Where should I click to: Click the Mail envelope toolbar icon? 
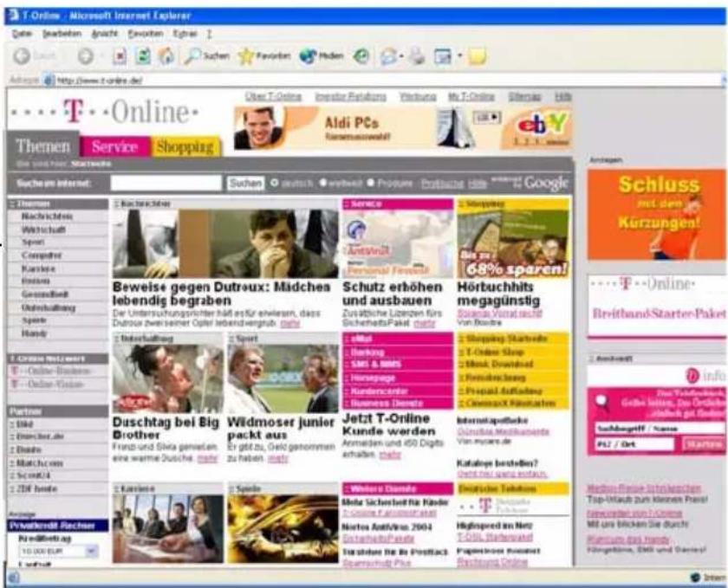[388, 56]
